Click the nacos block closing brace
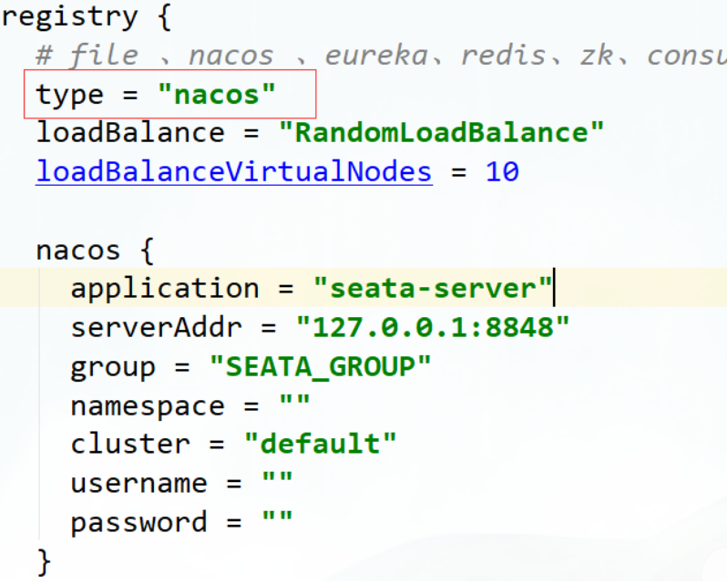 coord(44,562)
